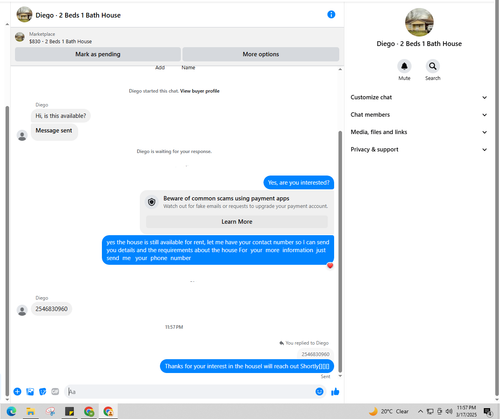Send a thumbs-up like
This screenshot has height=419, width=500.
point(335,392)
